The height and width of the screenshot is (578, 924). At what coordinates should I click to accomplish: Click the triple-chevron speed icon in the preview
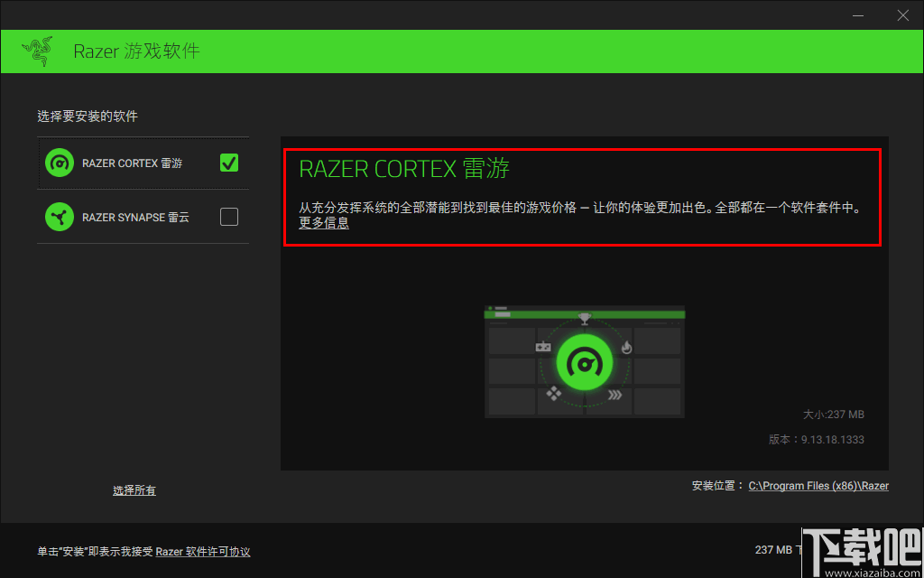click(x=615, y=394)
